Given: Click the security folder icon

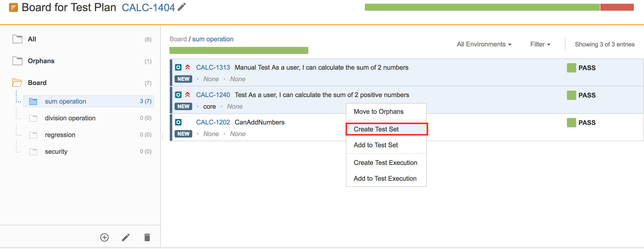Looking at the screenshot, I should coord(33,152).
